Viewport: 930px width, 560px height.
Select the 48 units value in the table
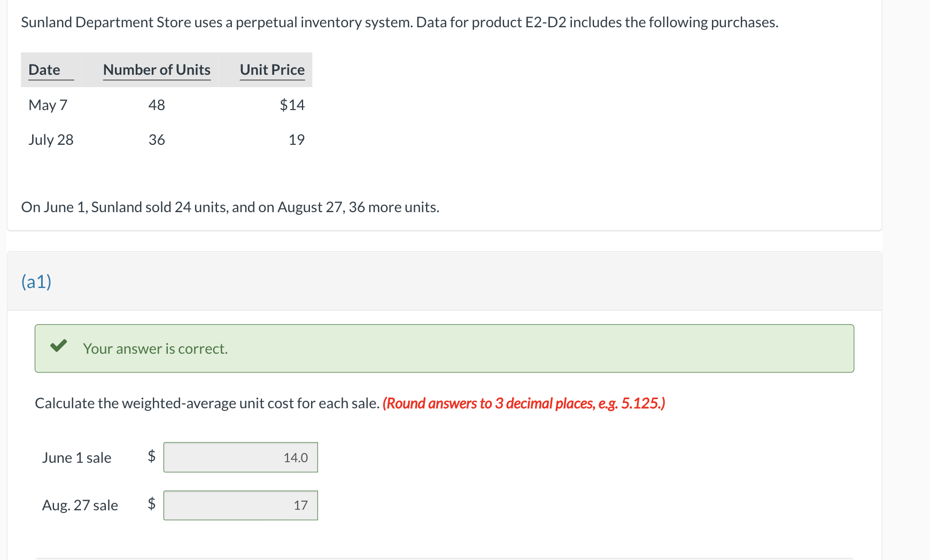[157, 105]
